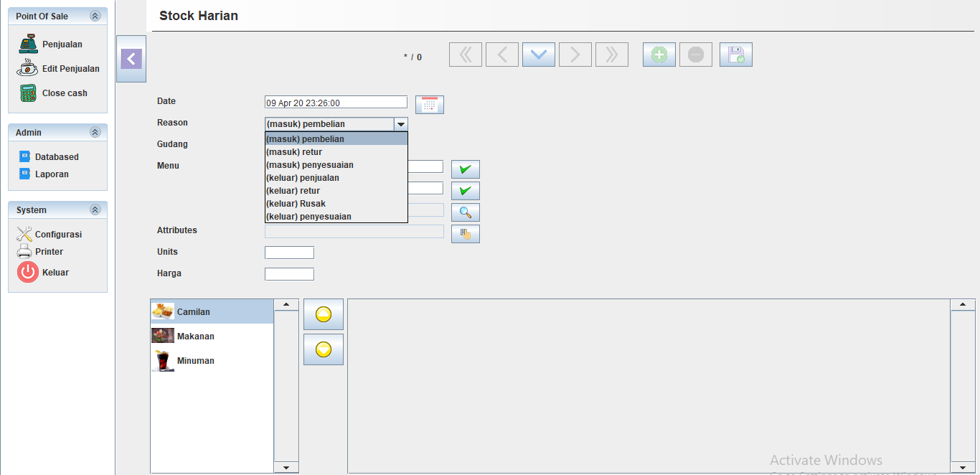Click the red Keluar power icon
The image size is (980, 475).
click(x=27, y=272)
